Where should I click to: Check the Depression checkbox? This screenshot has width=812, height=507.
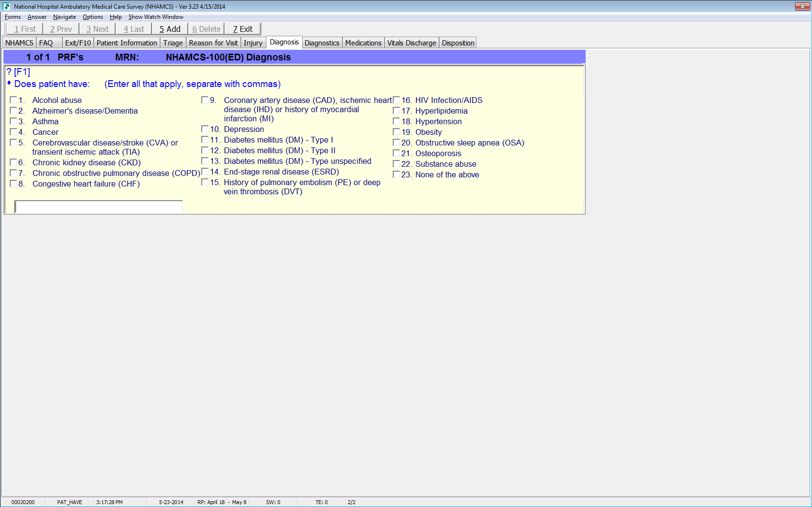point(205,129)
